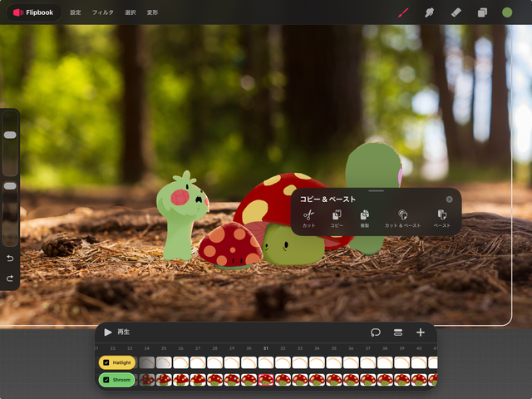The image size is (532, 399).
Task: Grab the コピー＆ペースト panel handle
Action: pos(376,190)
